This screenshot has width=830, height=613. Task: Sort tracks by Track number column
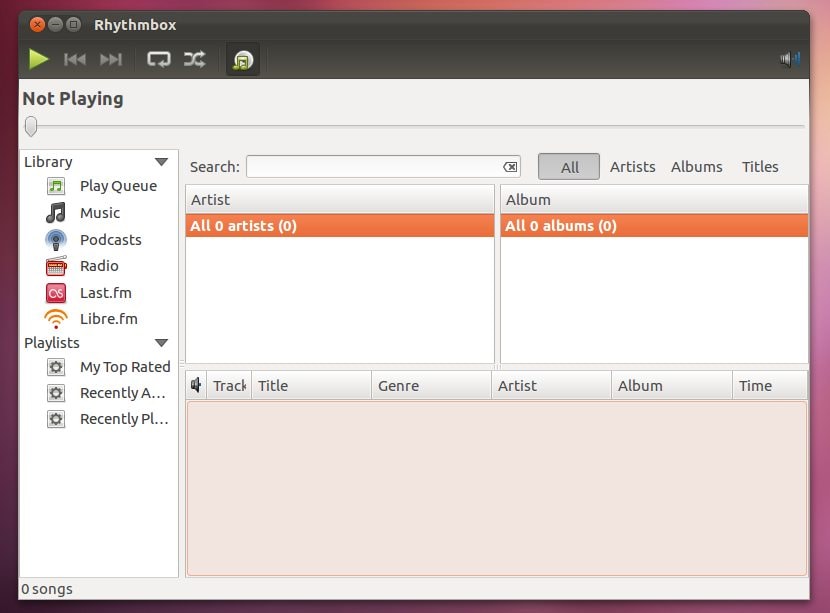[229, 385]
